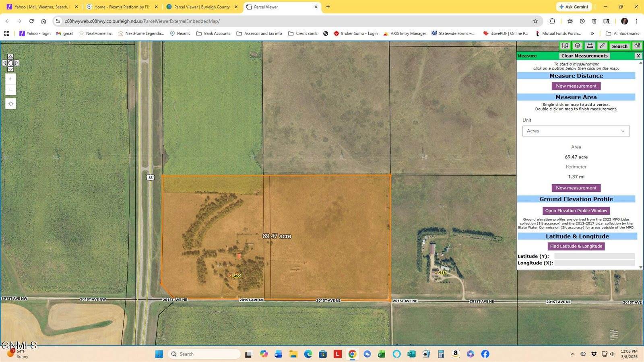
Task: Zoom out using the minus button
Action: point(10,90)
